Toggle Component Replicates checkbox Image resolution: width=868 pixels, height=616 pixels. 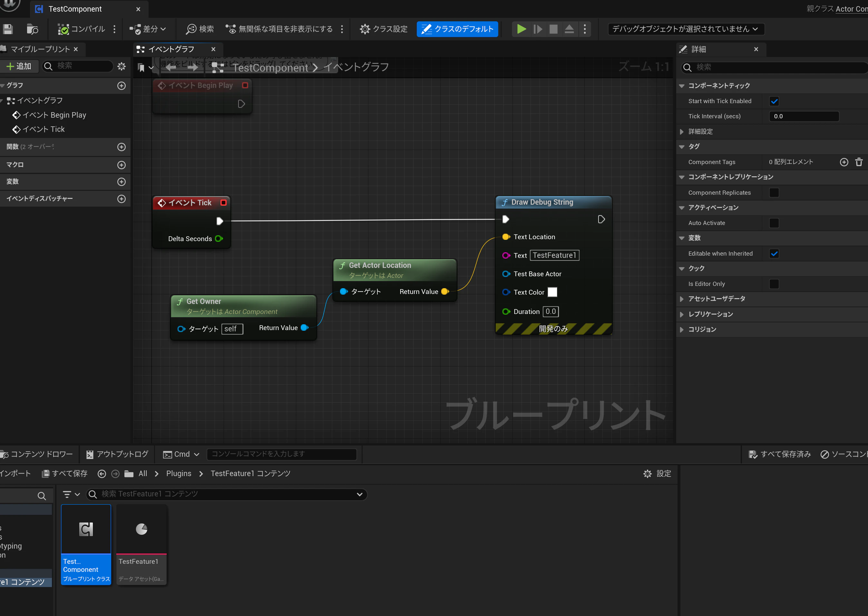pyautogui.click(x=774, y=193)
